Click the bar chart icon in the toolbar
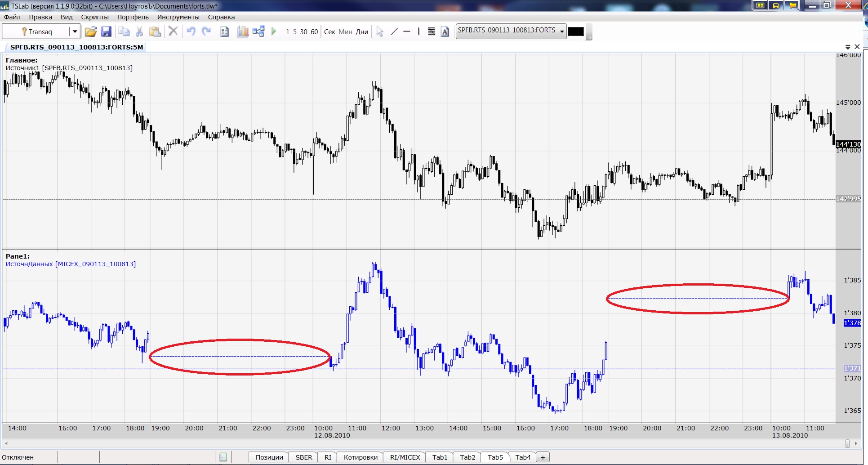The image size is (868, 465). (243, 31)
